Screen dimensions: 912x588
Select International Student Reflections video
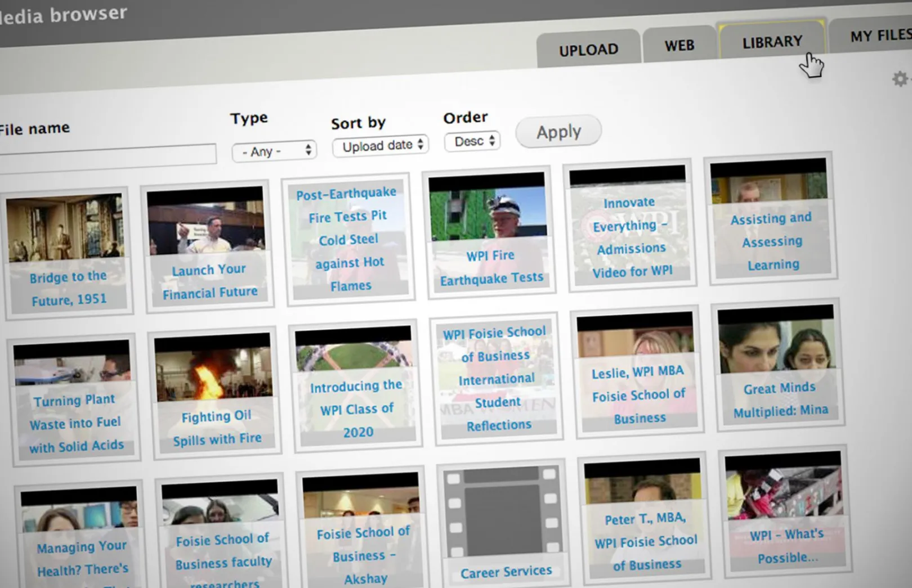[496, 379]
